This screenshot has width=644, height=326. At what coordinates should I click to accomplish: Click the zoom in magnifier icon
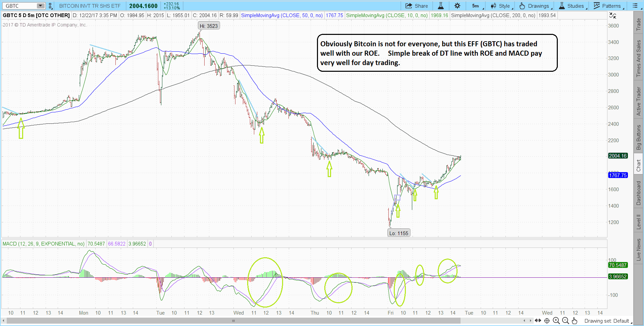click(556, 321)
